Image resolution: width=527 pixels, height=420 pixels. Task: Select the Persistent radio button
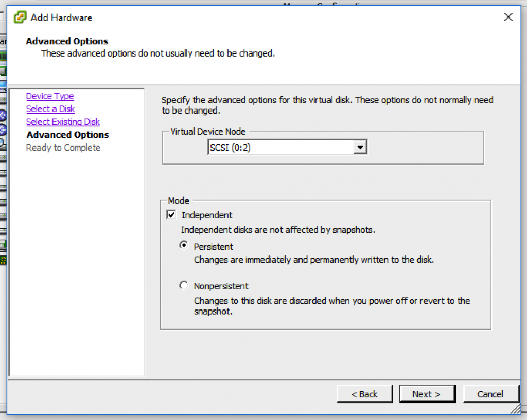click(184, 245)
